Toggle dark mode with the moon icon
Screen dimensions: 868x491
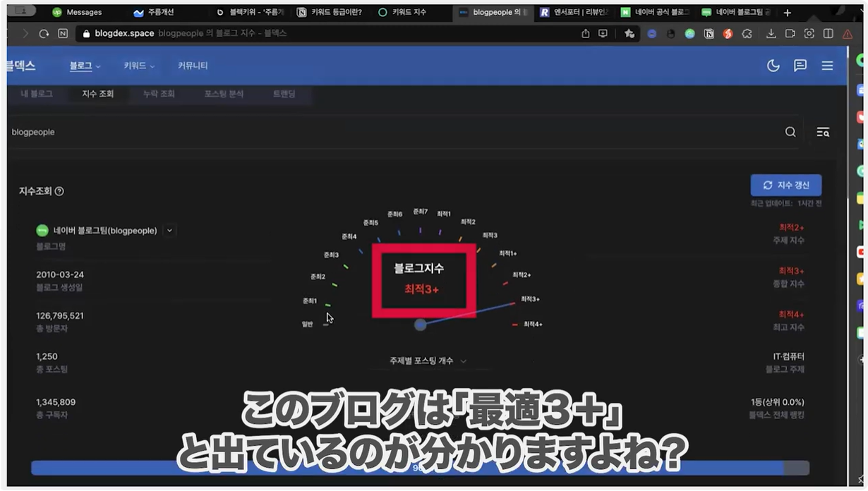[773, 66]
